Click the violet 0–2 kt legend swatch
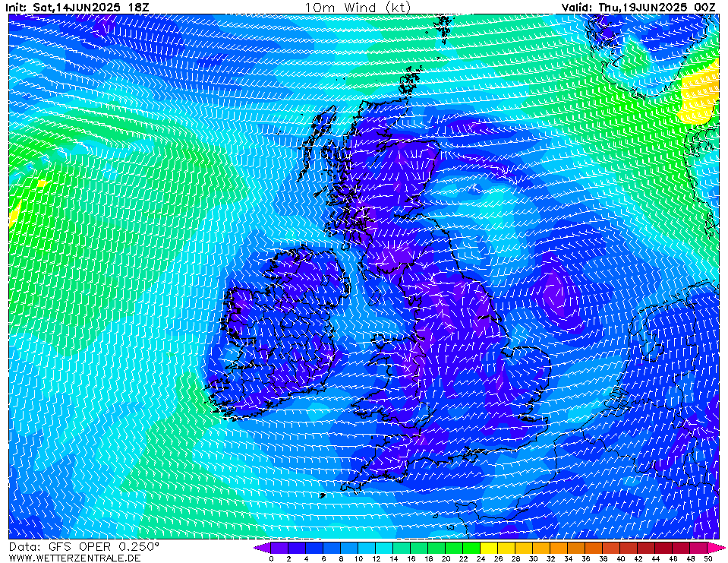Image resolution: width=728 pixels, height=563 pixels. 280,548
